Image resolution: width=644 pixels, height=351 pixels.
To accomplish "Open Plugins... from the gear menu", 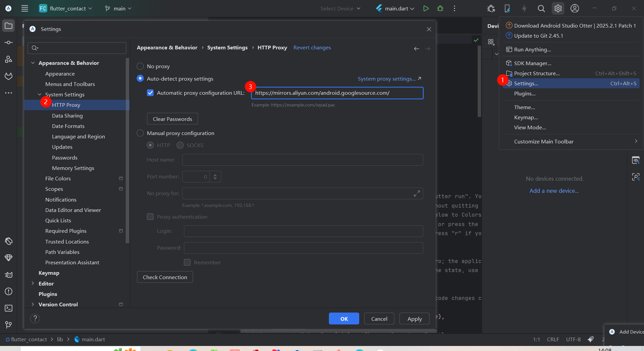I will (571, 93).
